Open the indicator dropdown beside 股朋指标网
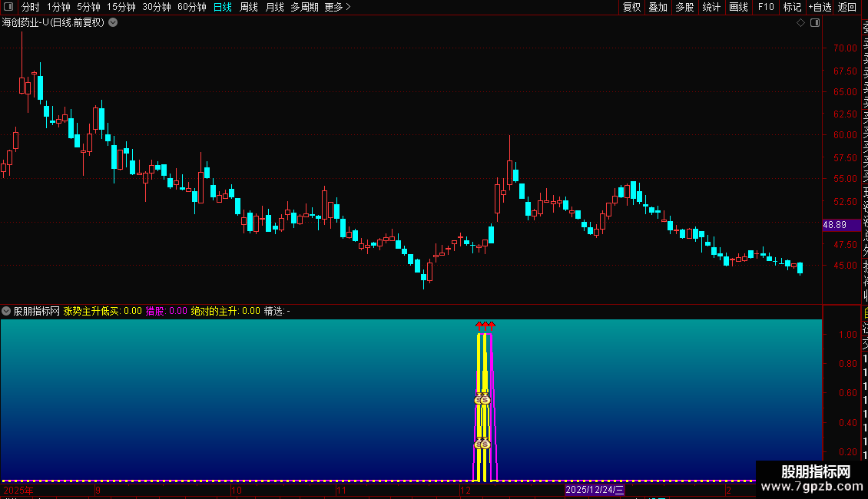This screenshot has height=499, width=868. coord(6,311)
